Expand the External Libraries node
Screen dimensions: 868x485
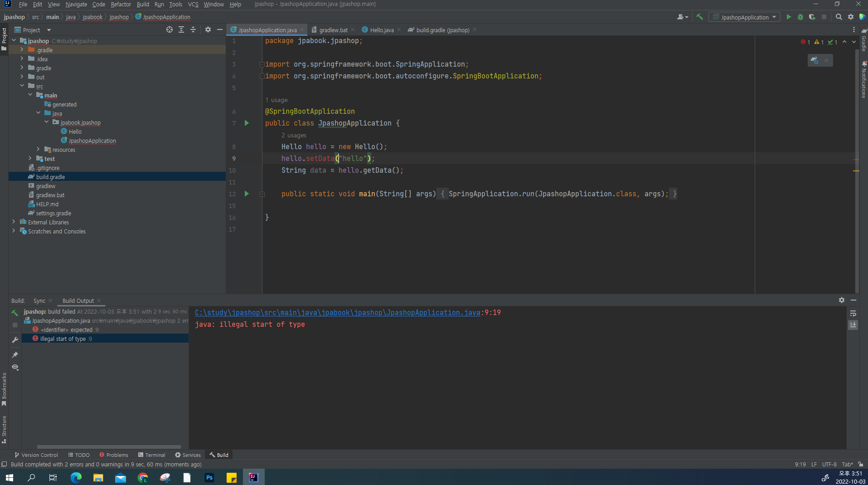14,222
